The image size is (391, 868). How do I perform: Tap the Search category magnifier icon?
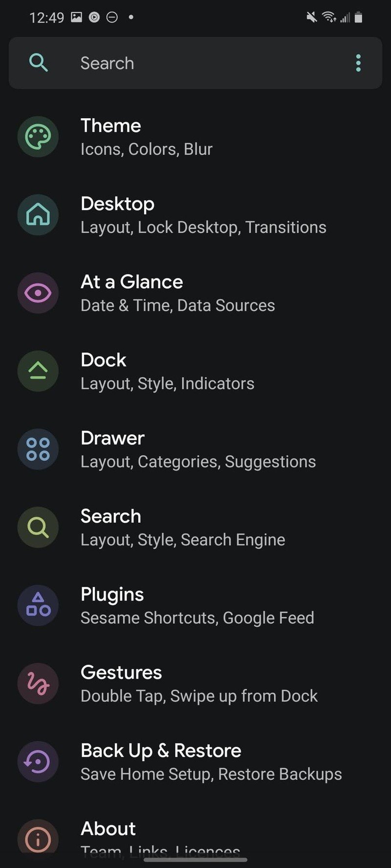point(38,528)
